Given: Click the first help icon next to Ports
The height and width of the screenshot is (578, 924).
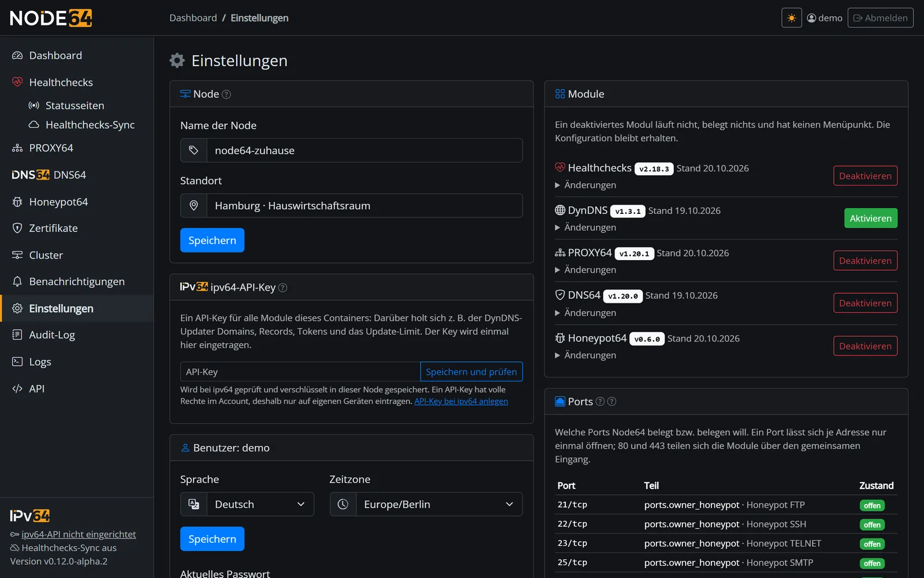Looking at the screenshot, I should [600, 402].
